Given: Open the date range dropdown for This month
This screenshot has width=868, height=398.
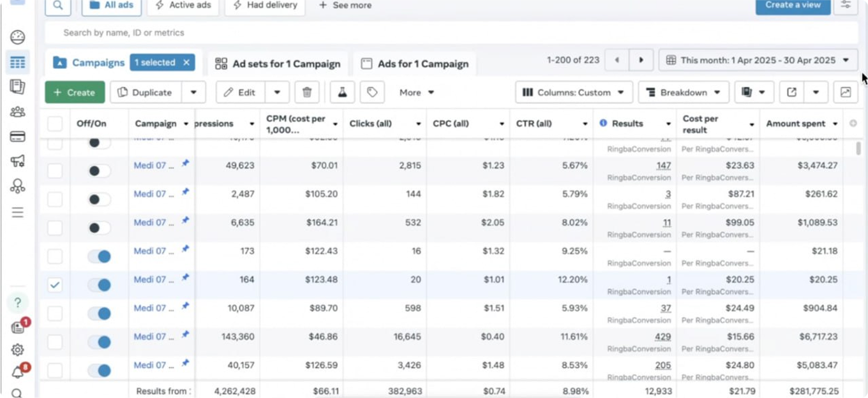Looking at the screenshot, I should pos(758,60).
